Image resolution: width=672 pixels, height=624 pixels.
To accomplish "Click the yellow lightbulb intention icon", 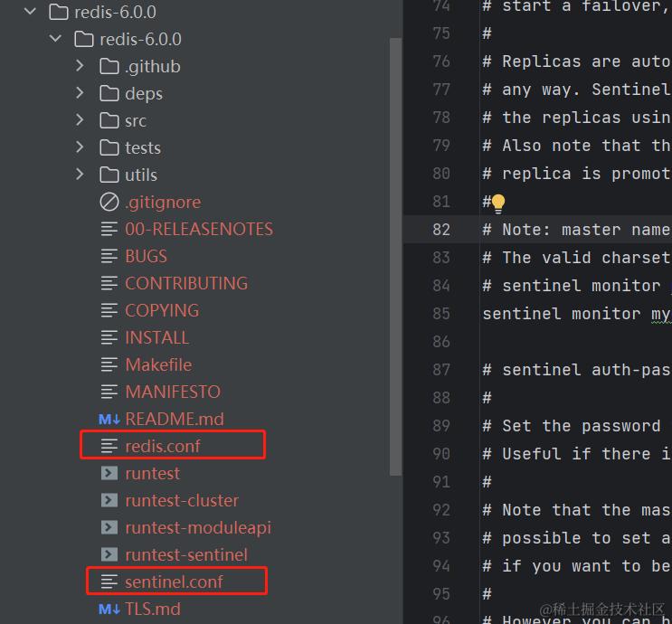I will (x=498, y=203).
